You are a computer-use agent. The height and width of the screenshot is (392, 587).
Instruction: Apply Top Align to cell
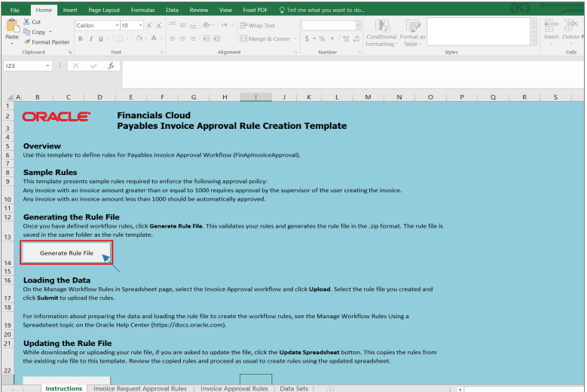pos(173,25)
